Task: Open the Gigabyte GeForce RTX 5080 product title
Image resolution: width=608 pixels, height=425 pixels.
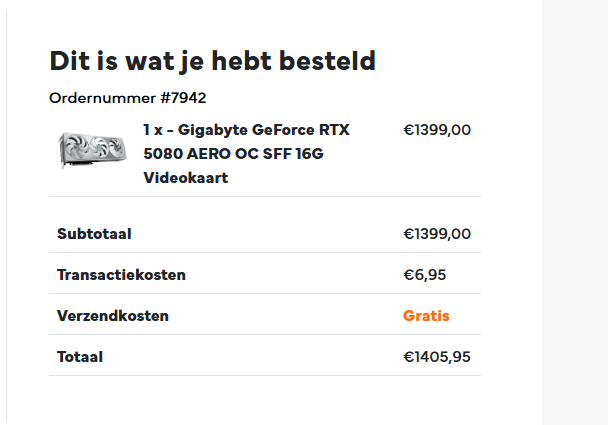Action: click(247, 154)
